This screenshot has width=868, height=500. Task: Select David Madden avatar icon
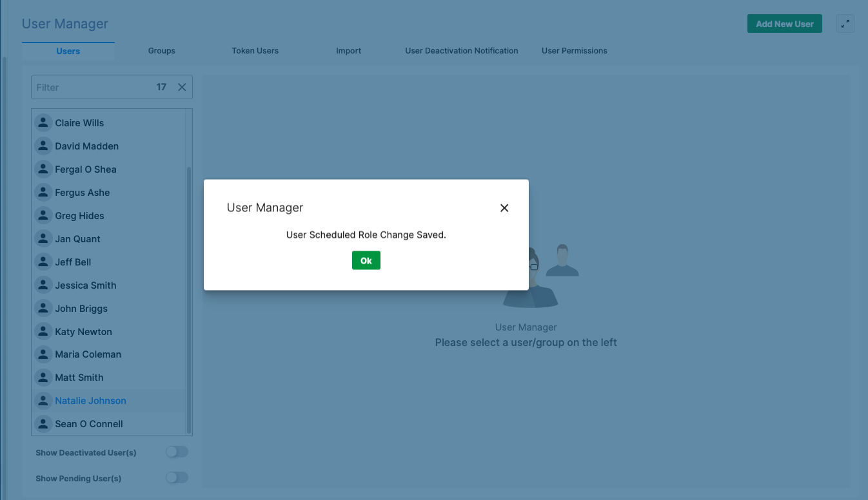pos(43,146)
